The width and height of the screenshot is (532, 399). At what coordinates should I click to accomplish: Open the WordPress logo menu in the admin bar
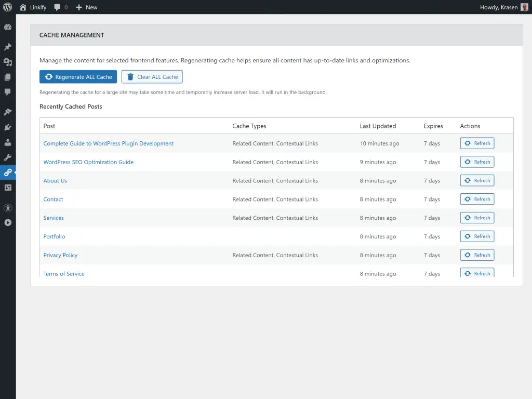[x=7, y=7]
